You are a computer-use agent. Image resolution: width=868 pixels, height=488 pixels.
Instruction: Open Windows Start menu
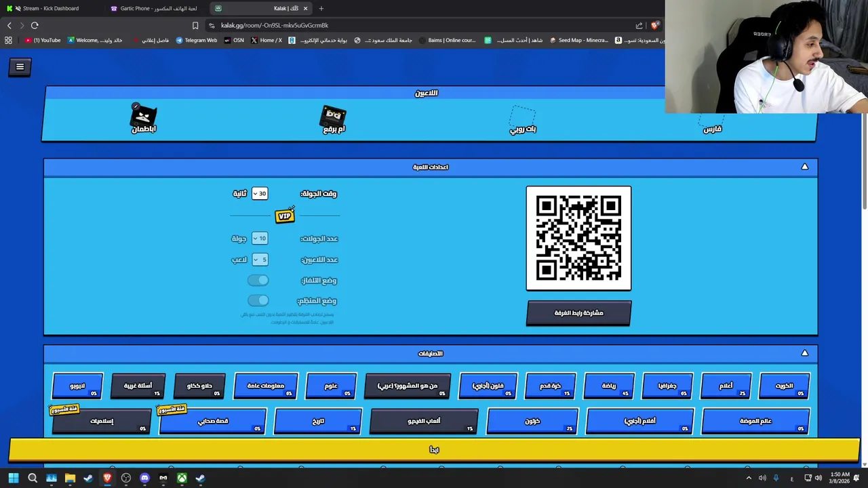(x=14, y=478)
